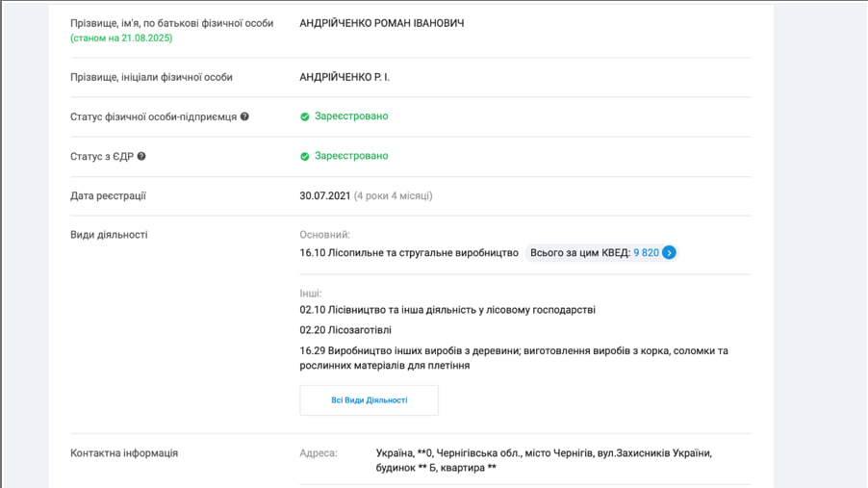Click help icon next to Статус з ЄДР
This screenshot has width=868, height=488.
tap(141, 156)
